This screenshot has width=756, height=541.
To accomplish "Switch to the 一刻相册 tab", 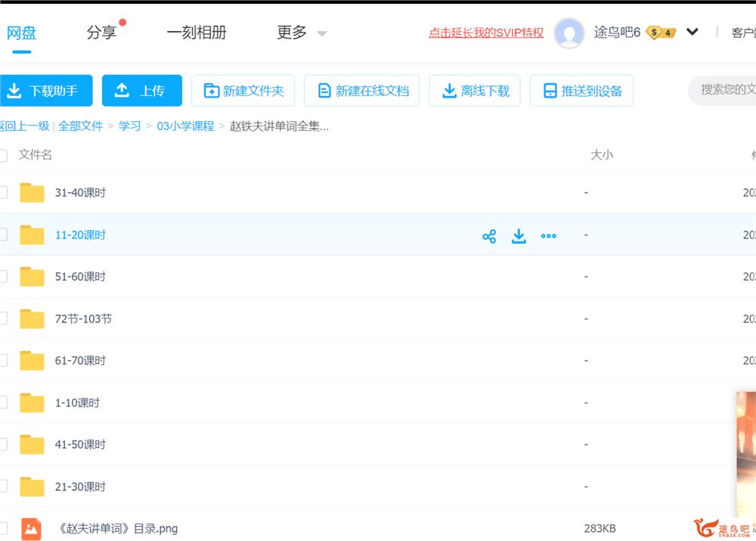I will (197, 33).
